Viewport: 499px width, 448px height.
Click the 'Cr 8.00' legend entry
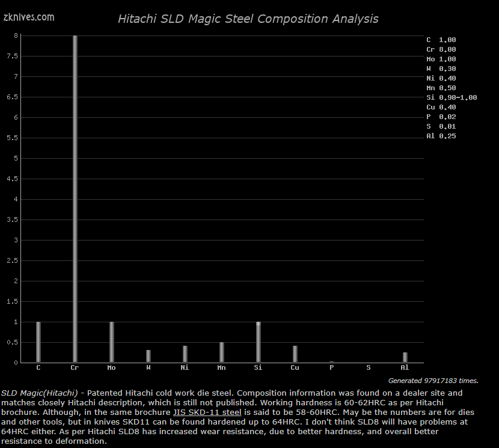[x=441, y=49]
